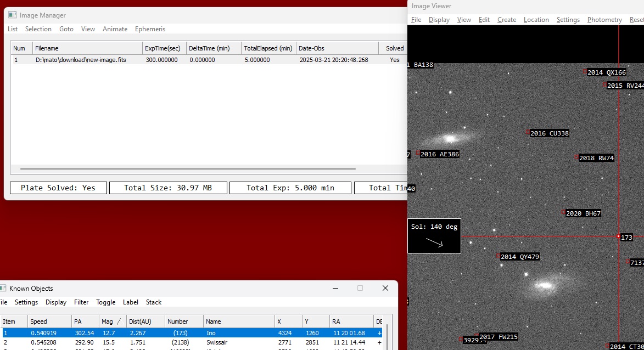Select the 2016 CU338 asteroid marker
This screenshot has width=644, height=350.
click(x=527, y=132)
